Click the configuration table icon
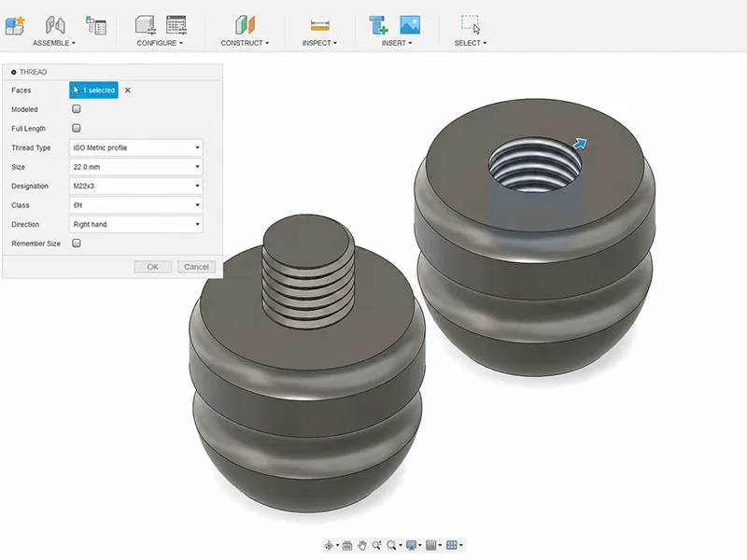This screenshot has height=560, width=747. tap(176, 25)
